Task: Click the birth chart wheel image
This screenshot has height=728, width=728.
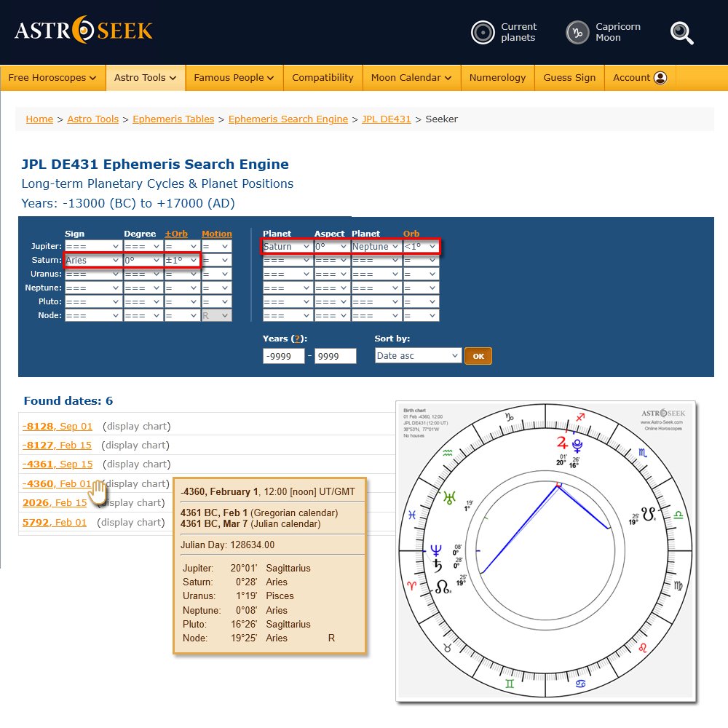Action: (x=545, y=551)
